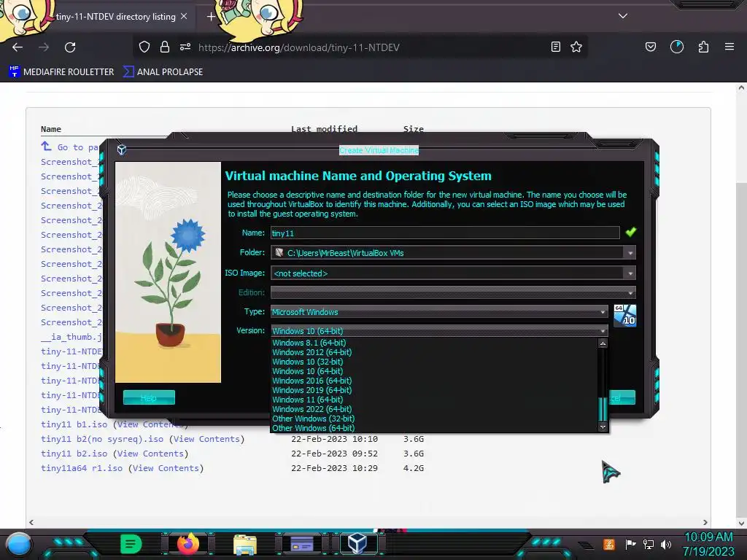The image size is (747, 560).
Task: Click the Help button in the dialog
Action: point(149,397)
